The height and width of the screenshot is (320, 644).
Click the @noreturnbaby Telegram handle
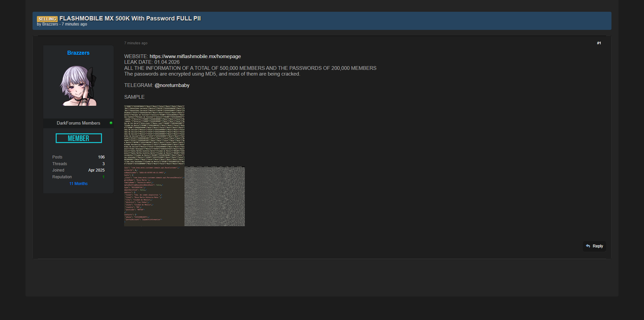tap(172, 85)
